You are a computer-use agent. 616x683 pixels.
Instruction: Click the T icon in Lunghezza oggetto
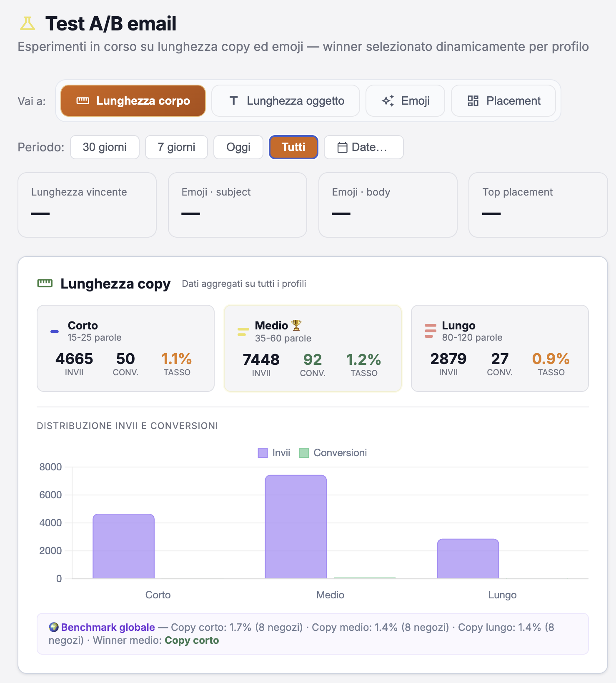pos(234,100)
